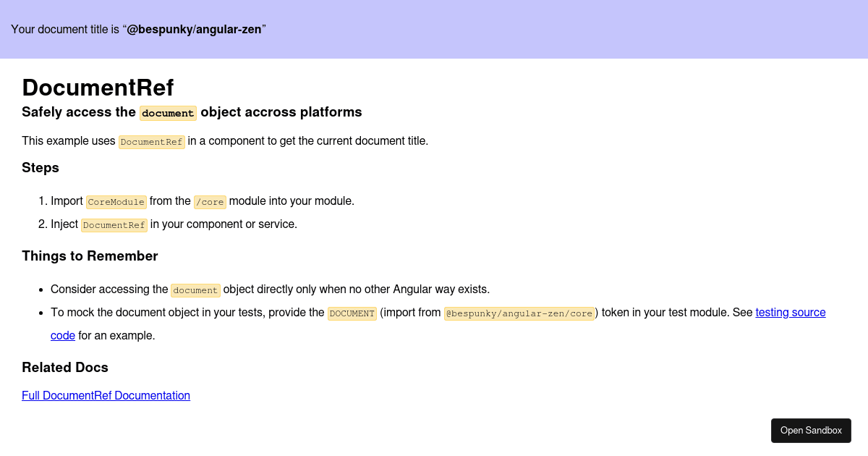This screenshot has height=456, width=868.
Task: Select the "DocumentRef" chip in step two
Action: 114,224
